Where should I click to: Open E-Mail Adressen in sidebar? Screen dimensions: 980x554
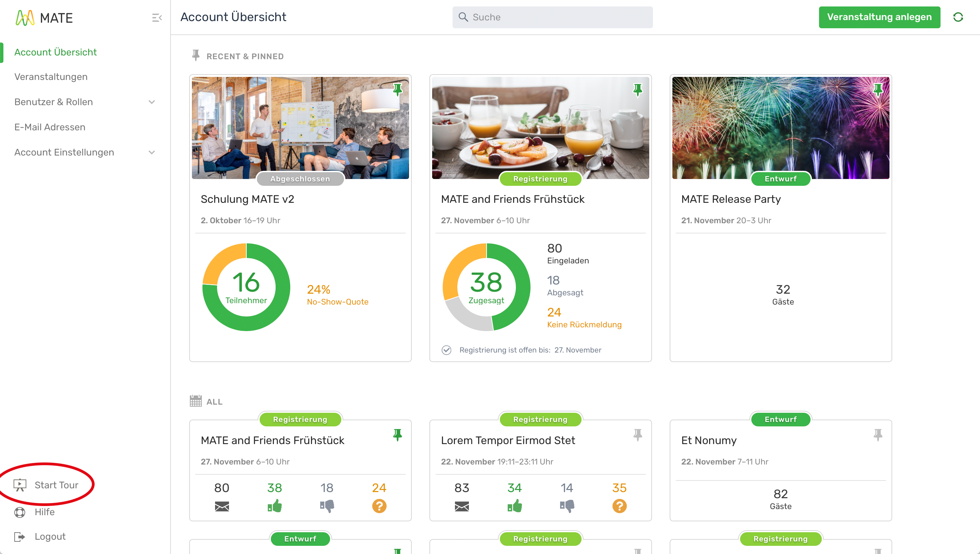pyautogui.click(x=50, y=127)
